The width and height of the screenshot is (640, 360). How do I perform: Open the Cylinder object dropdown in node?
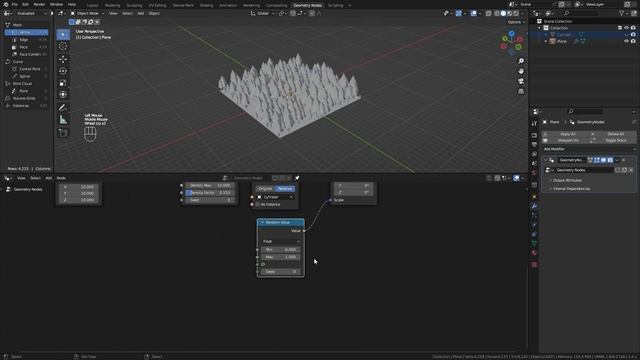click(x=276, y=197)
